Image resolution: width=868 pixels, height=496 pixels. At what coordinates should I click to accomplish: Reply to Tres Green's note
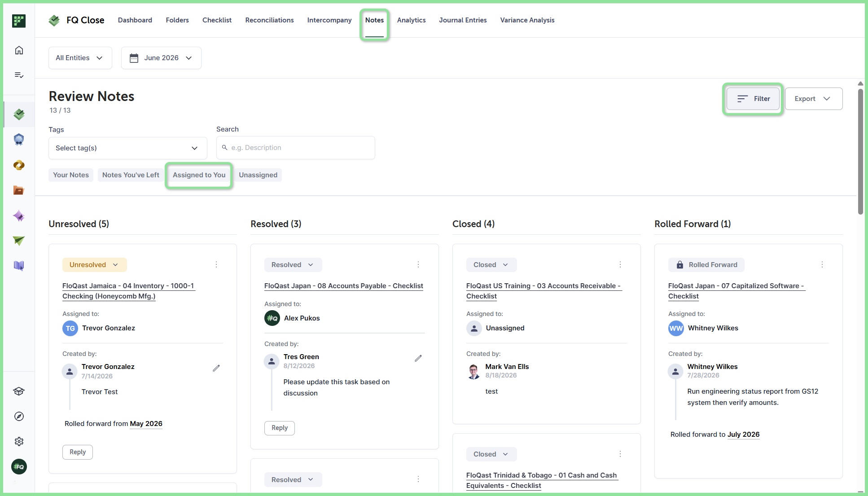click(x=280, y=428)
